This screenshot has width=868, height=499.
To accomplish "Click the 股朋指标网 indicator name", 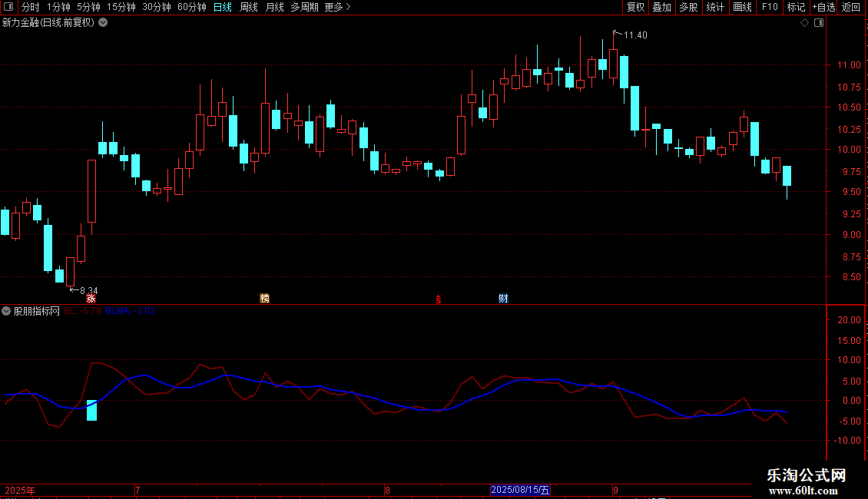I will [x=37, y=311].
